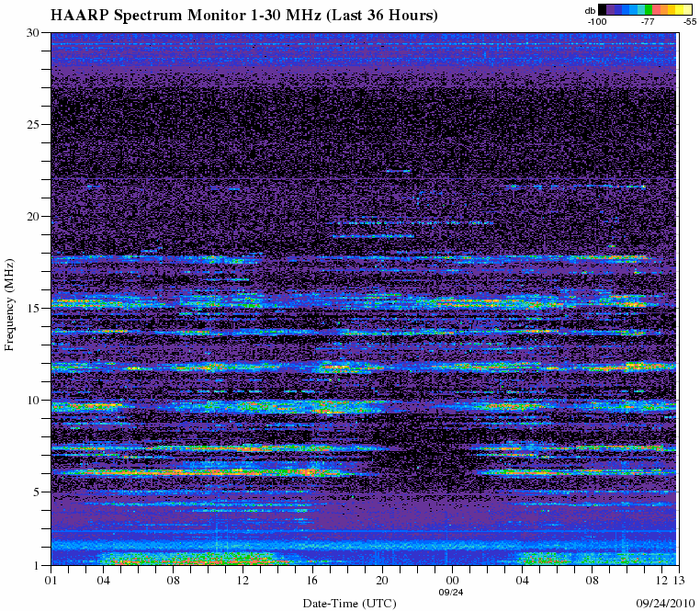
Task: Click the 13 hour label ending the time axis
Action: pyautogui.click(x=679, y=581)
